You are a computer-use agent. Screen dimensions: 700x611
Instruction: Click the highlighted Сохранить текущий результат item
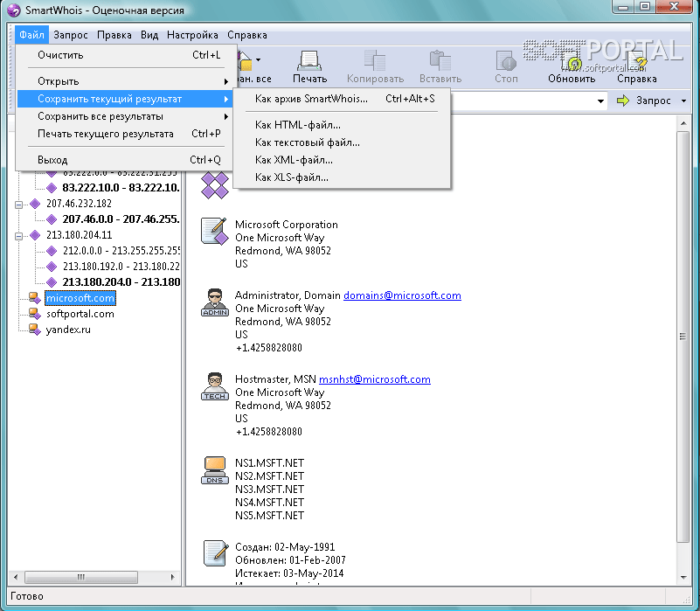click(x=124, y=99)
